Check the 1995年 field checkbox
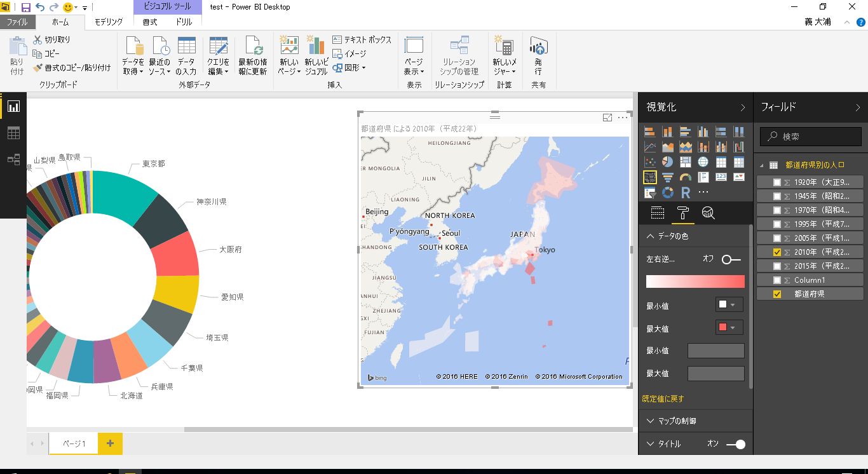 776,224
